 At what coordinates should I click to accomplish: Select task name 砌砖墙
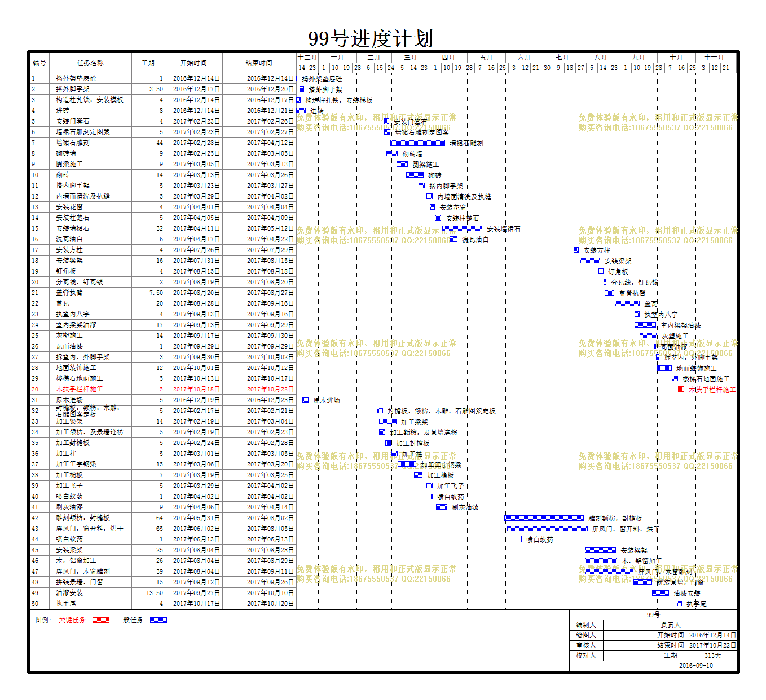[66, 153]
